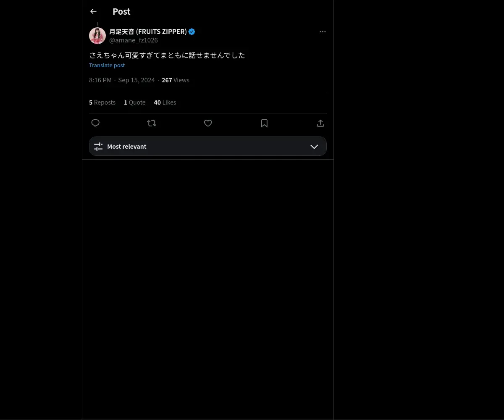Open the 月足天音 (FRUITS ZIPPER) display name
This screenshot has width=504, height=420.
[148, 31]
